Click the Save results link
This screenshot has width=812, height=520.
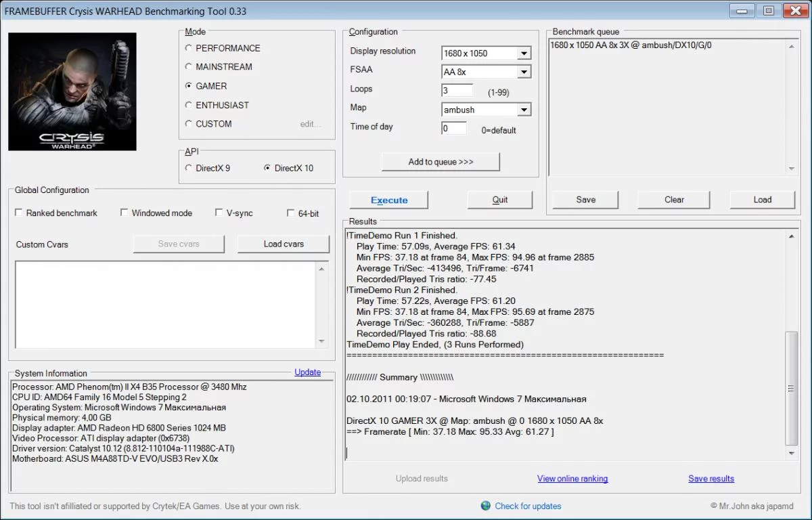click(711, 479)
